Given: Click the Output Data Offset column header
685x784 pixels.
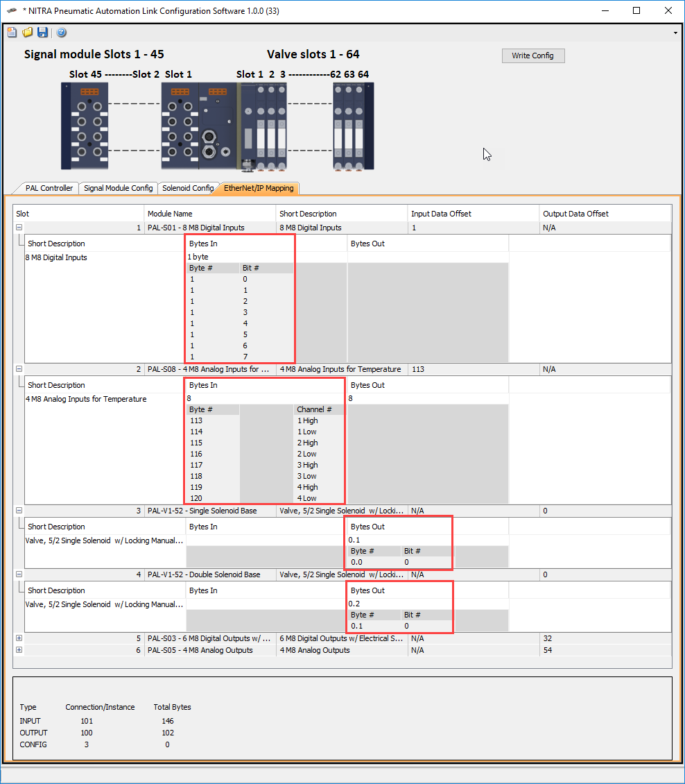Looking at the screenshot, I should point(605,214).
